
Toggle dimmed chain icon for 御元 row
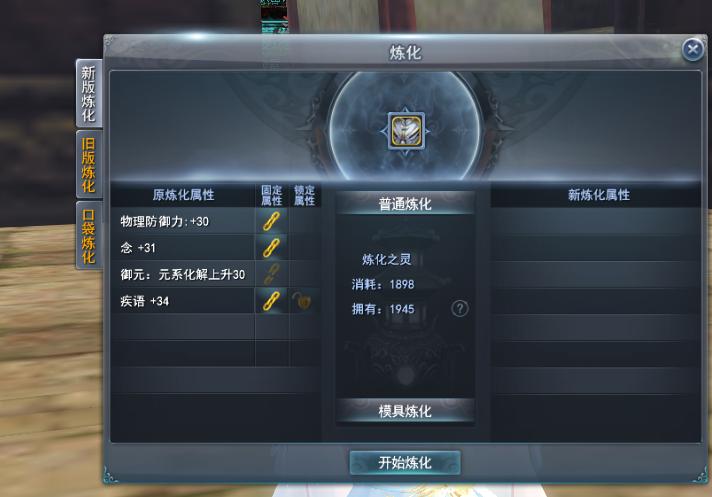point(272,274)
